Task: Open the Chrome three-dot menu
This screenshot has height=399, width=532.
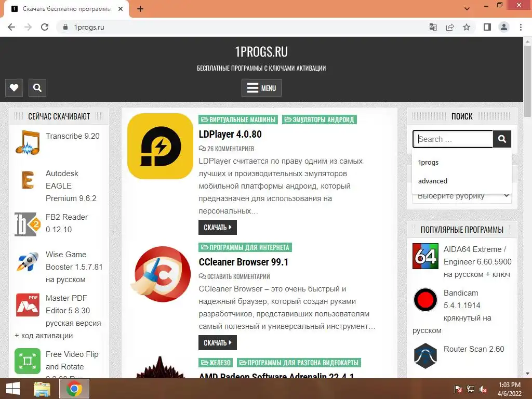Action: (521, 27)
